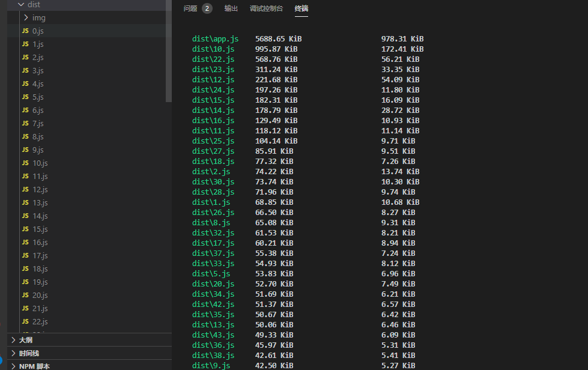Click dist\30.js in terminal output
The width and height of the screenshot is (588, 370).
213,182
